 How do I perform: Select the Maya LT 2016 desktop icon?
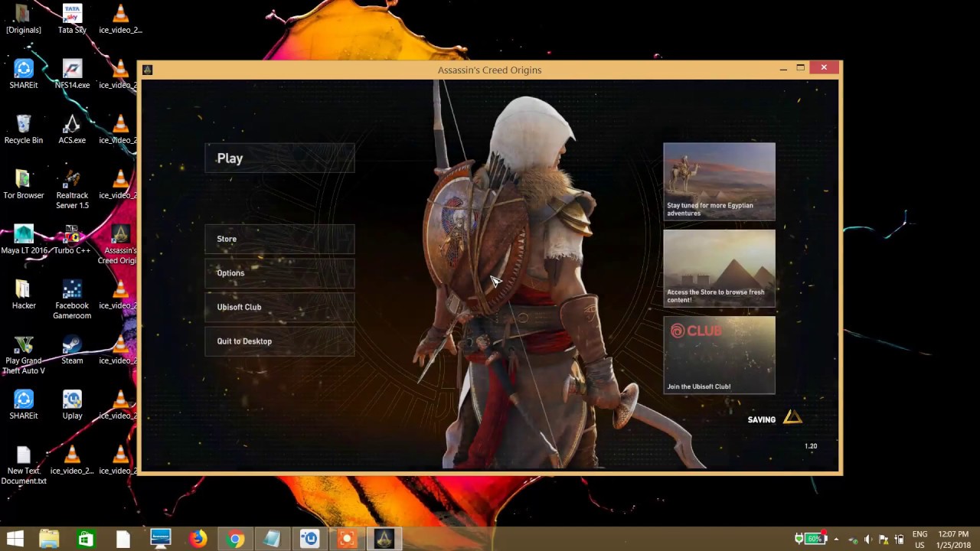coord(24,240)
